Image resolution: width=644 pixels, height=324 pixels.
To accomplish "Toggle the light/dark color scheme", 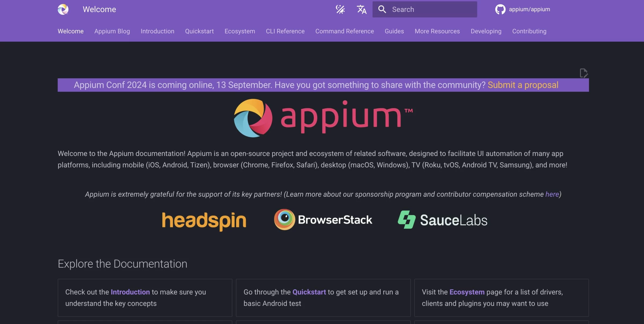I will point(340,9).
